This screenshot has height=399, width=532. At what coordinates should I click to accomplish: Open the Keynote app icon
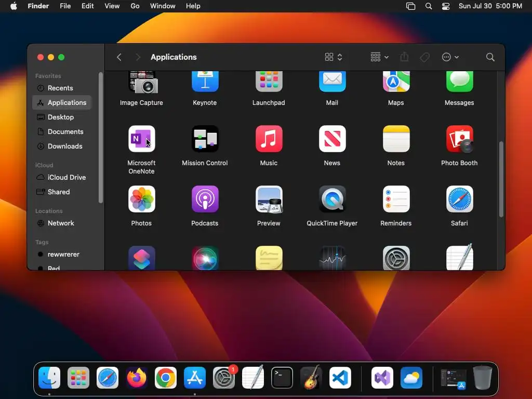[205, 82]
